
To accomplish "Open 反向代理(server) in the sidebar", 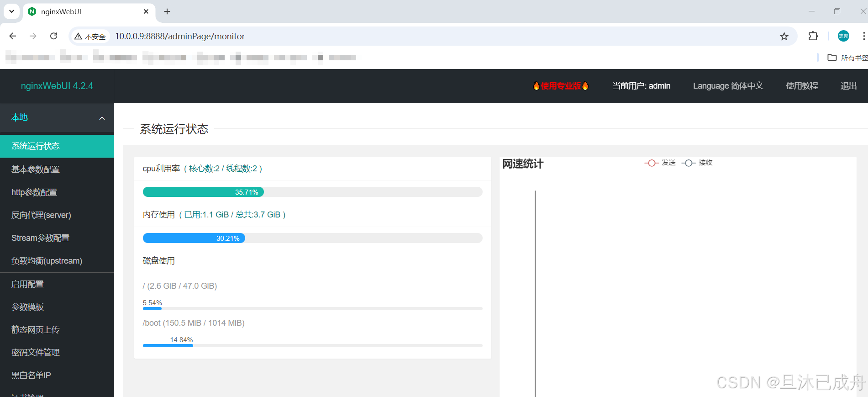I will point(57,215).
